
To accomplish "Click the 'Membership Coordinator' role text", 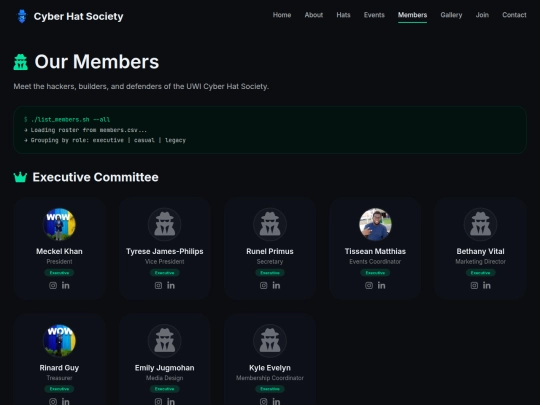I will click(270, 378).
